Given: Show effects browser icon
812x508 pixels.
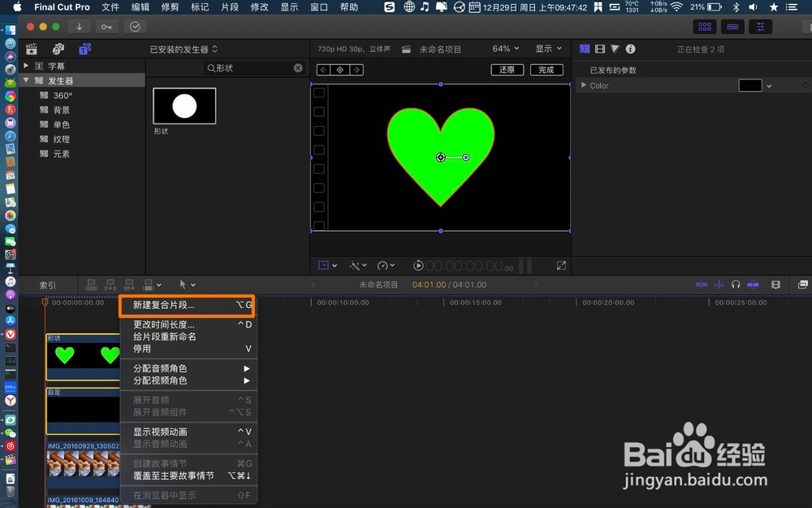Looking at the screenshot, I should (803, 284).
